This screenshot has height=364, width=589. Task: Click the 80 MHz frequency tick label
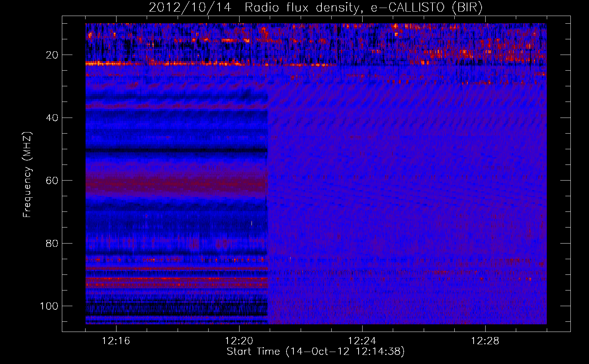click(x=52, y=243)
